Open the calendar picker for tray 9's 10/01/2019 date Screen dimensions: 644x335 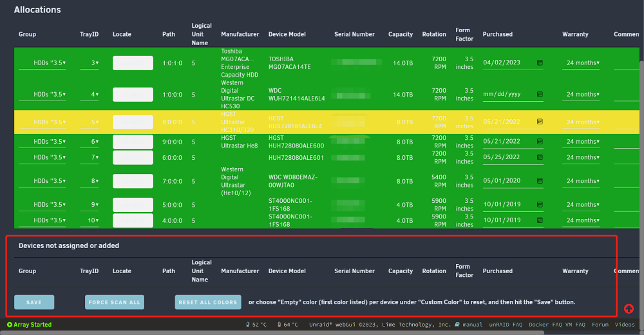tap(540, 205)
